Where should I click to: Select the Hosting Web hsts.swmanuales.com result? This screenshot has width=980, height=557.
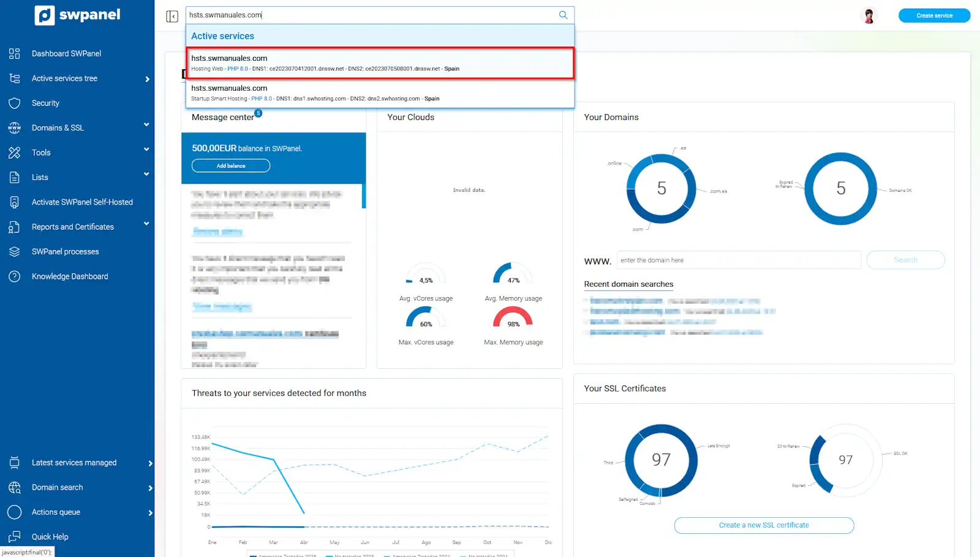380,63
